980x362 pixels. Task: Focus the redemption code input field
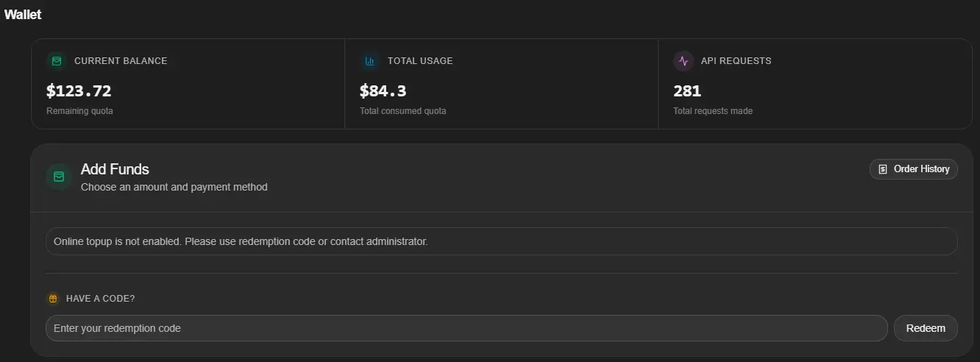pos(466,328)
